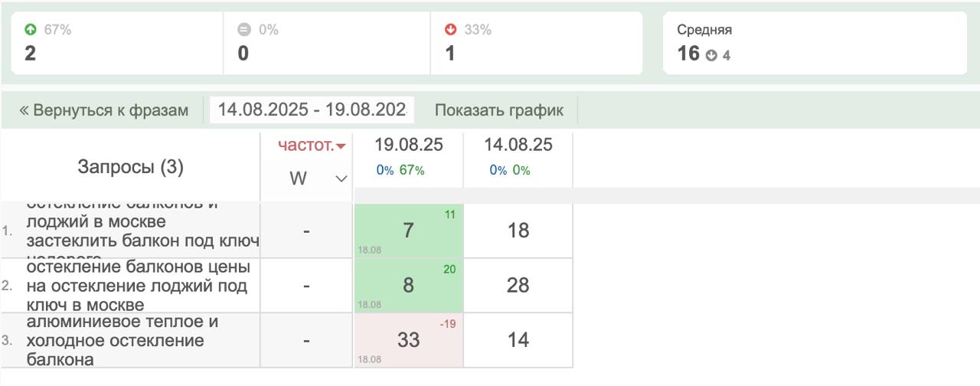Screen dimensions: 980x386
Task: Click the «Запросы (3)» column header
Action: 130,168
